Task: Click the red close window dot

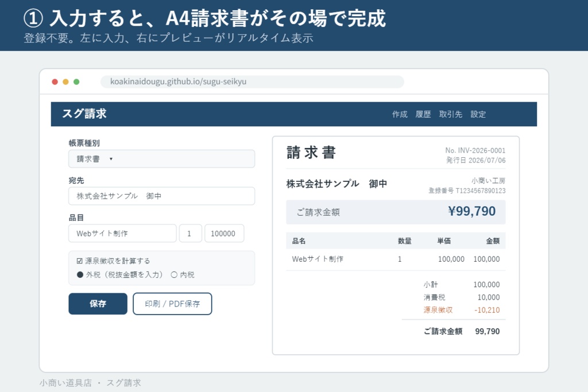Action: [x=55, y=81]
